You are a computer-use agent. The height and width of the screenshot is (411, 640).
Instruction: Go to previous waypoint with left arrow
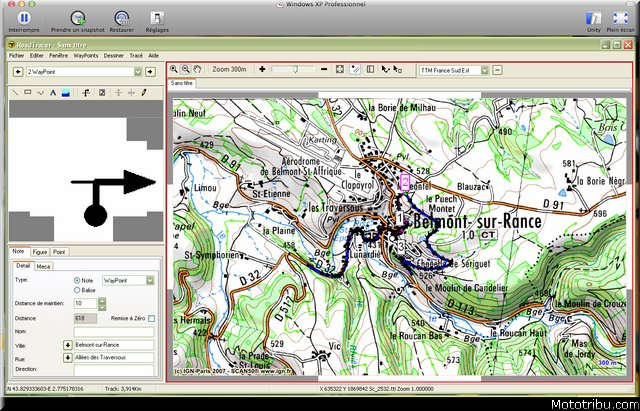pyautogui.click(x=18, y=72)
